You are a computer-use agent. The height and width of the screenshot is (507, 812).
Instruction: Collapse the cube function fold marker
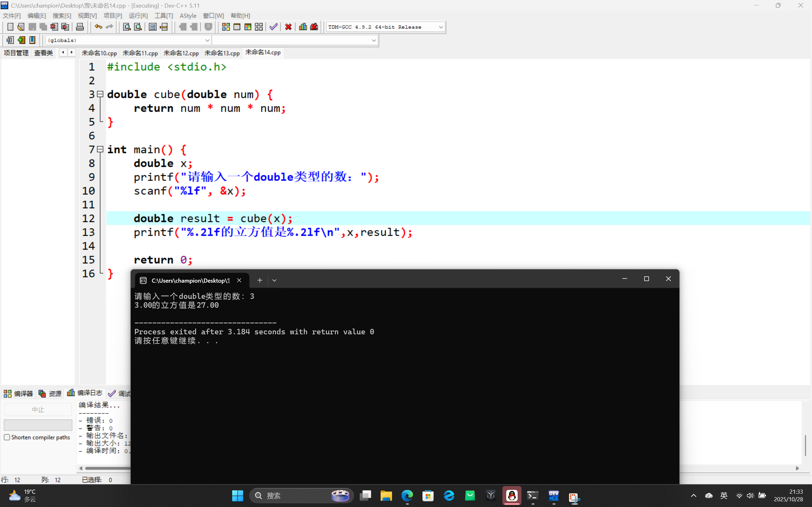coord(100,94)
